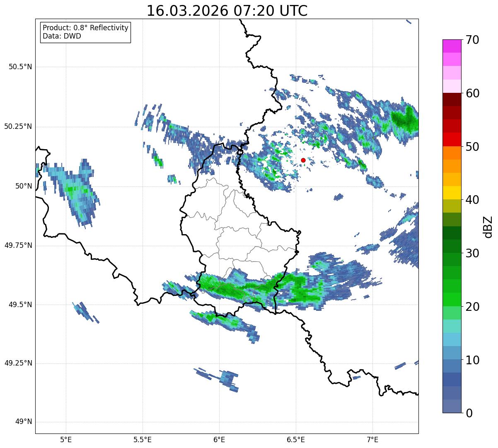This screenshot has height=448, width=498.
Task: Click the 5°E longitude label
Action: pyautogui.click(x=66, y=440)
